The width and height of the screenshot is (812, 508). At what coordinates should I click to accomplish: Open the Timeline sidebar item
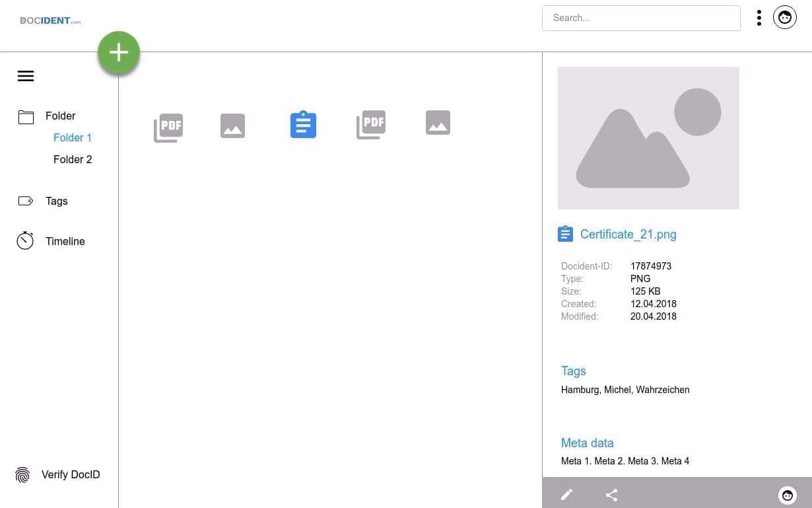pos(65,241)
